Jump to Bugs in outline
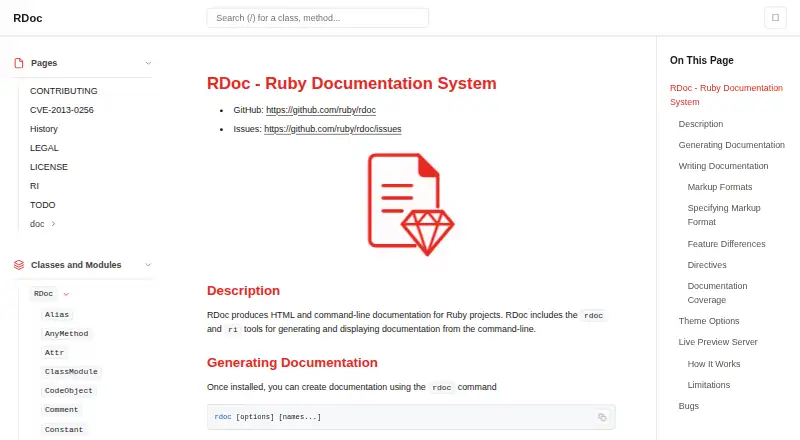The width and height of the screenshot is (800, 440). (x=689, y=406)
